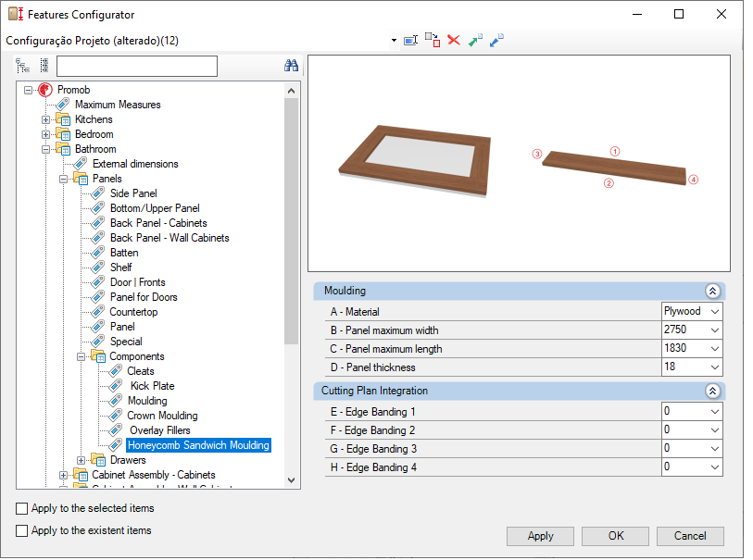Click the tag icon beside Side Panel
This screenshot has width=753, height=560.
pos(98,193)
